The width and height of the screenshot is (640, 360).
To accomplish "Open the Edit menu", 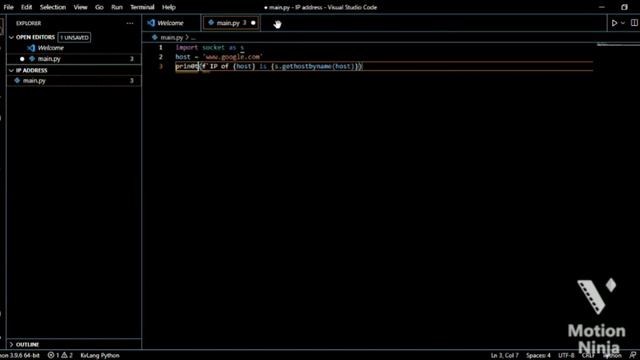I will (27, 7).
